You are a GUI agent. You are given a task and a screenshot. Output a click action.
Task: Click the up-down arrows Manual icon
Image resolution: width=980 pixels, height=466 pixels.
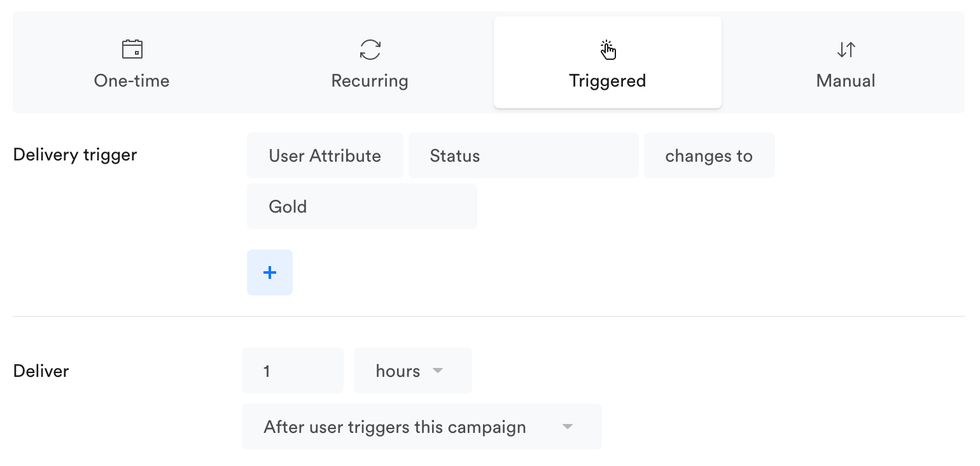point(846,49)
